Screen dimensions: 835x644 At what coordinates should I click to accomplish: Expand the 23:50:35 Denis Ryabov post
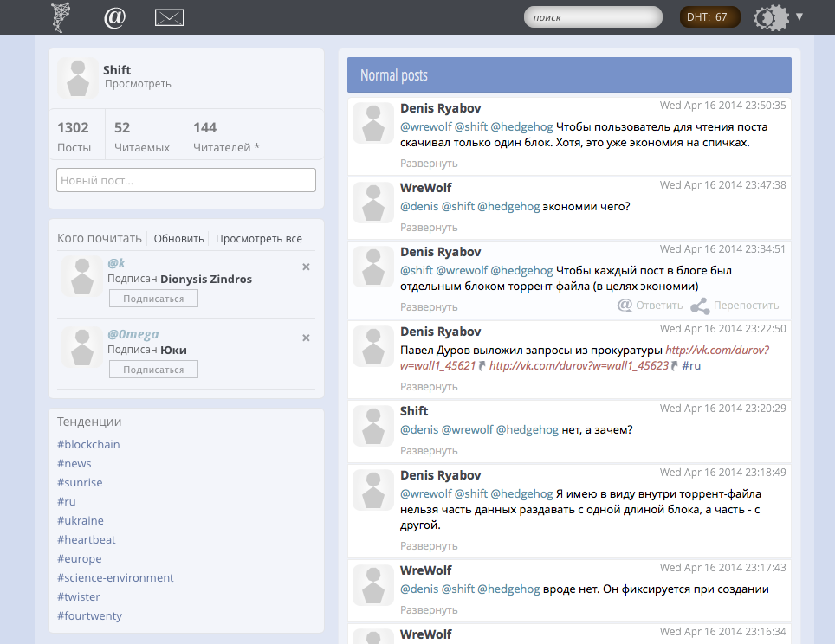pos(429,164)
